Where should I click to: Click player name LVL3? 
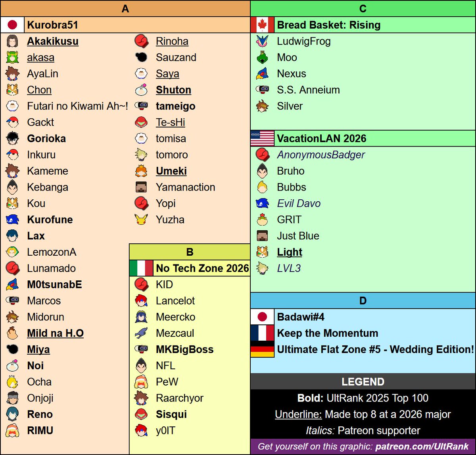(x=289, y=268)
